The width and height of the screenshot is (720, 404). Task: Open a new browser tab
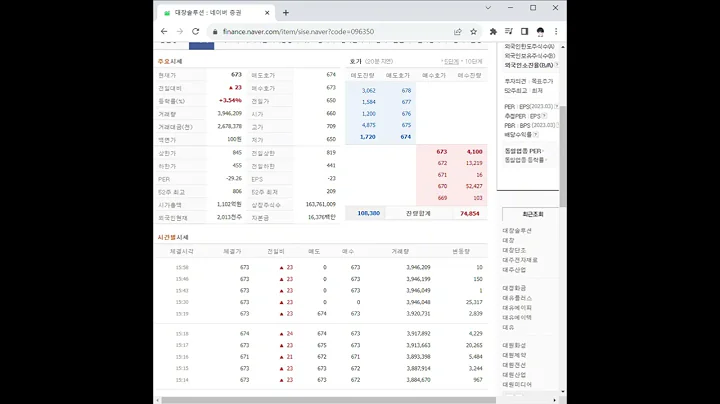[286, 13]
